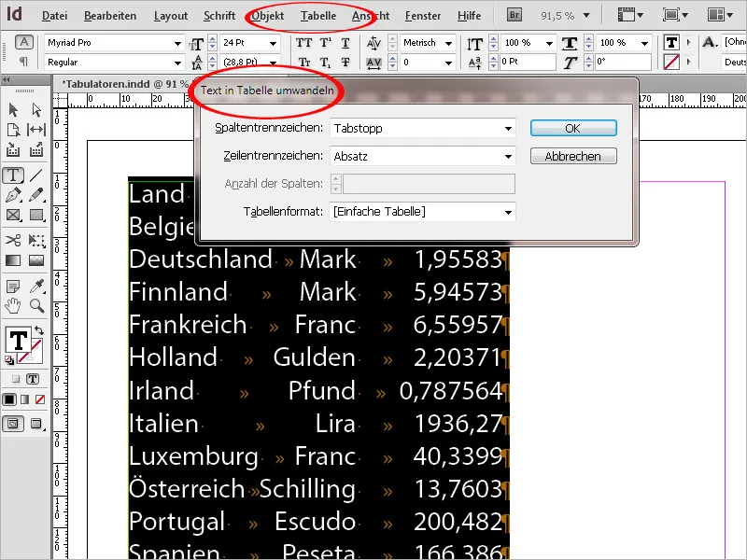This screenshot has width=747, height=560.
Task: Select the Pen tool
Action: pyautogui.click(x=13, y=195)
